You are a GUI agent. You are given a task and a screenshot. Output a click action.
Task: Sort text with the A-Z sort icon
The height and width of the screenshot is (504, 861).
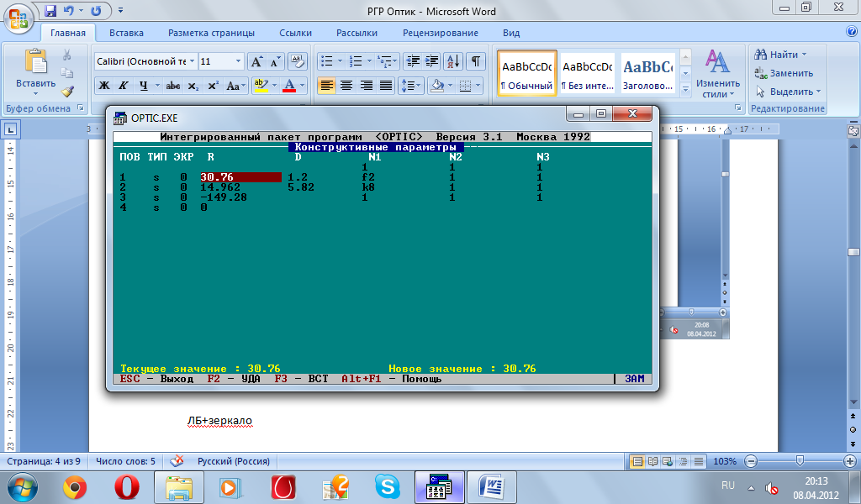453,61
